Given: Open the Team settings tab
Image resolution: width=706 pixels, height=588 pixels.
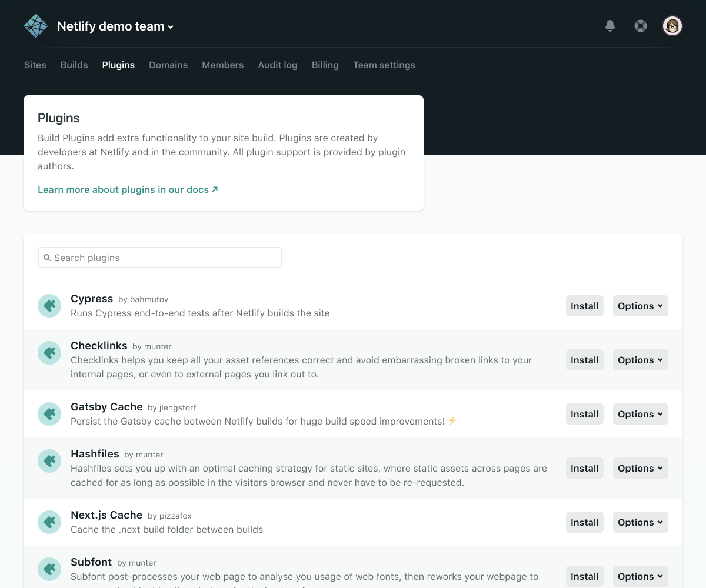Looking at the screenshot, I should pos(384,65).
